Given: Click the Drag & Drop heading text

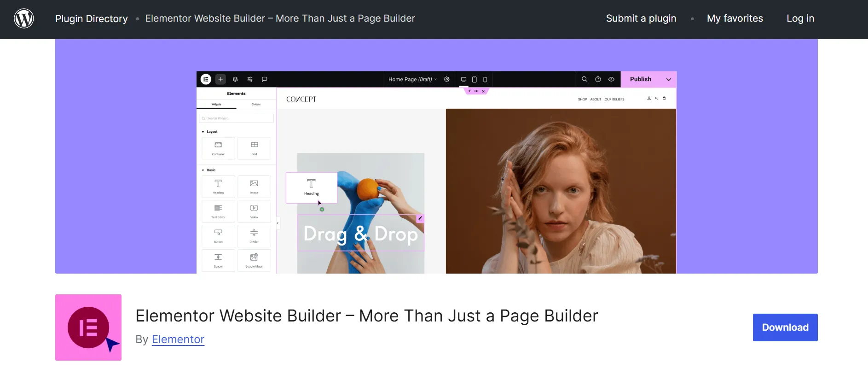Looking at the screenshot, I should tap(361, 234).
